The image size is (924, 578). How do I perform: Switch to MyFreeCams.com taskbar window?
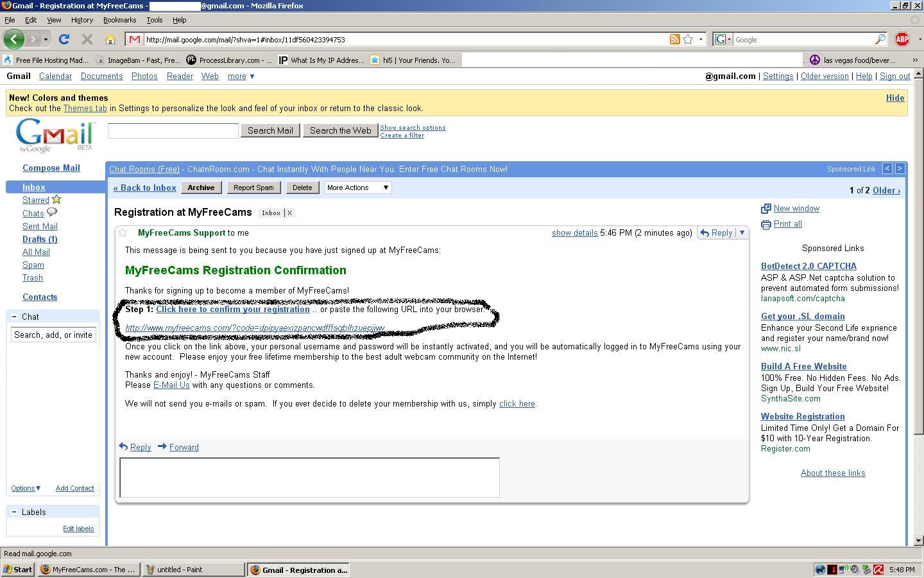88,570
